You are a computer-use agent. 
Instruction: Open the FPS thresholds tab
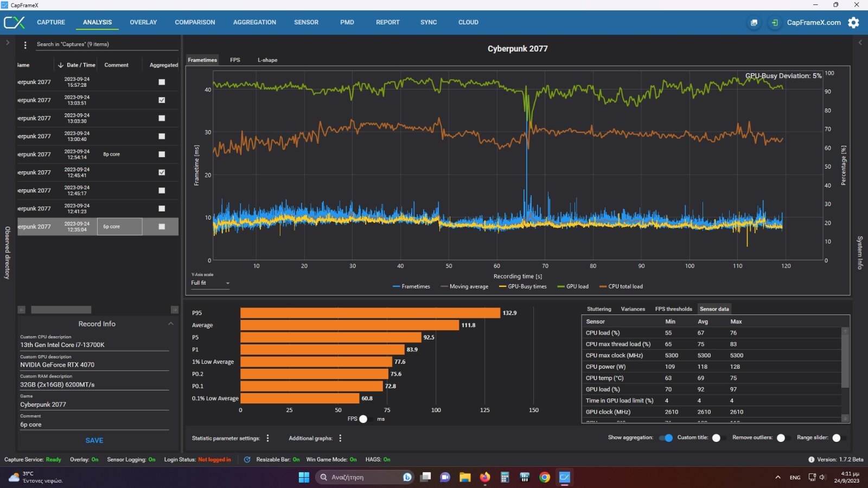point(674,309)
